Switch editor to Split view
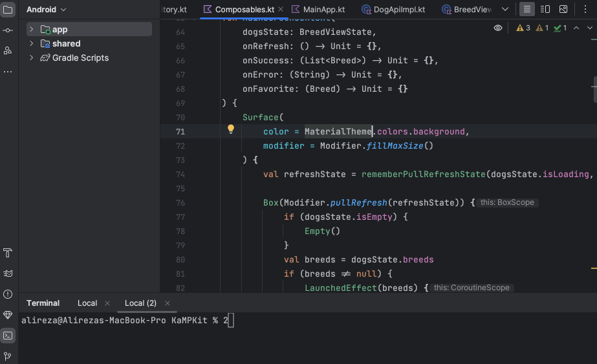Image resolution: width=597 pixels, height=364 pixels. [545, 9]
